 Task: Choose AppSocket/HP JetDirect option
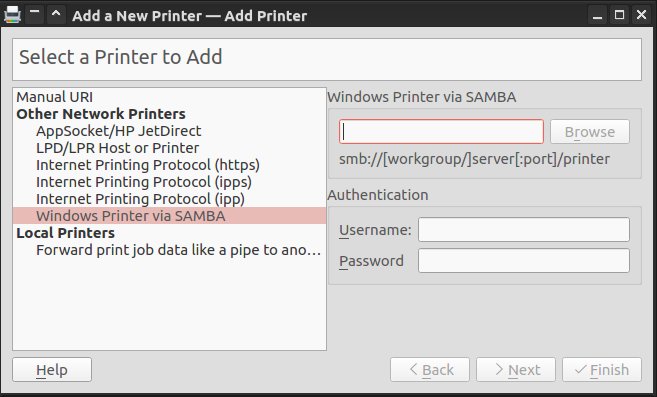tap(169, 131)
